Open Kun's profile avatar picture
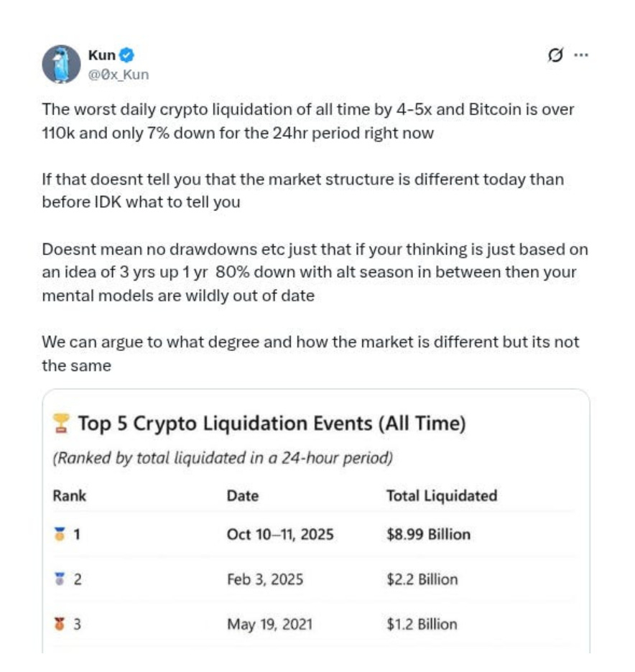The height and width of the screenshot is (672, 635). tap(61, 65)
